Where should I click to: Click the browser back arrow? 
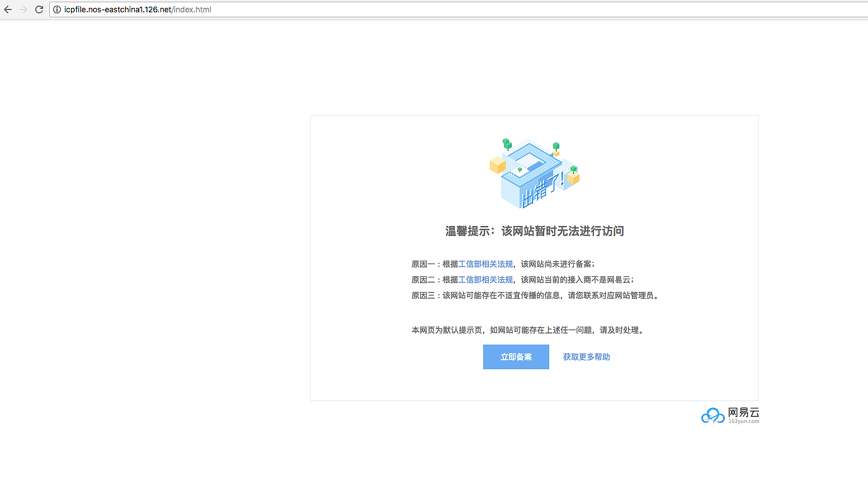tap(8, 10)
